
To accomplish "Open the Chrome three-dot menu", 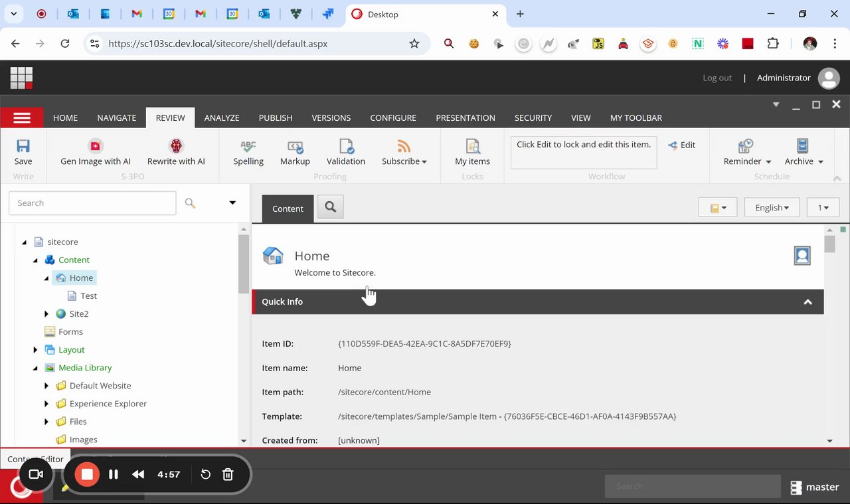I will tap(834, 44).
